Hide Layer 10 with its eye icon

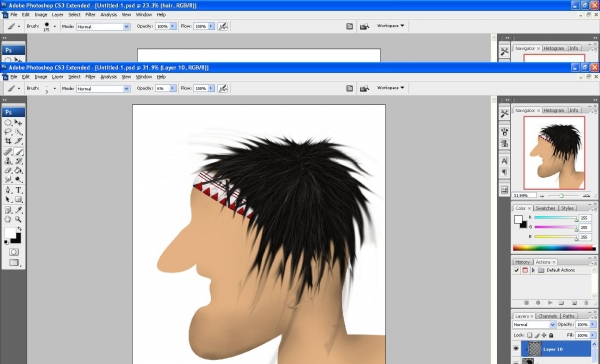pyautogui.click(x=516, y=349)
